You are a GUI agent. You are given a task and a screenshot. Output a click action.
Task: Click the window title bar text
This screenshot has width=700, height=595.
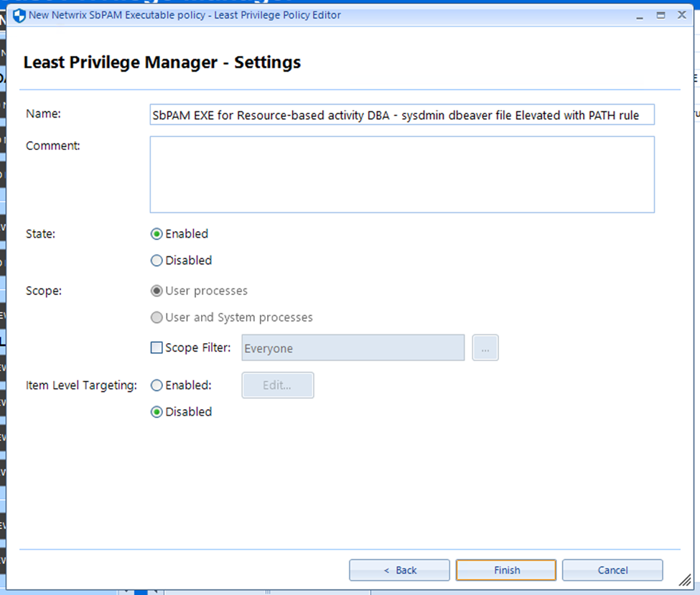point(185,15)
